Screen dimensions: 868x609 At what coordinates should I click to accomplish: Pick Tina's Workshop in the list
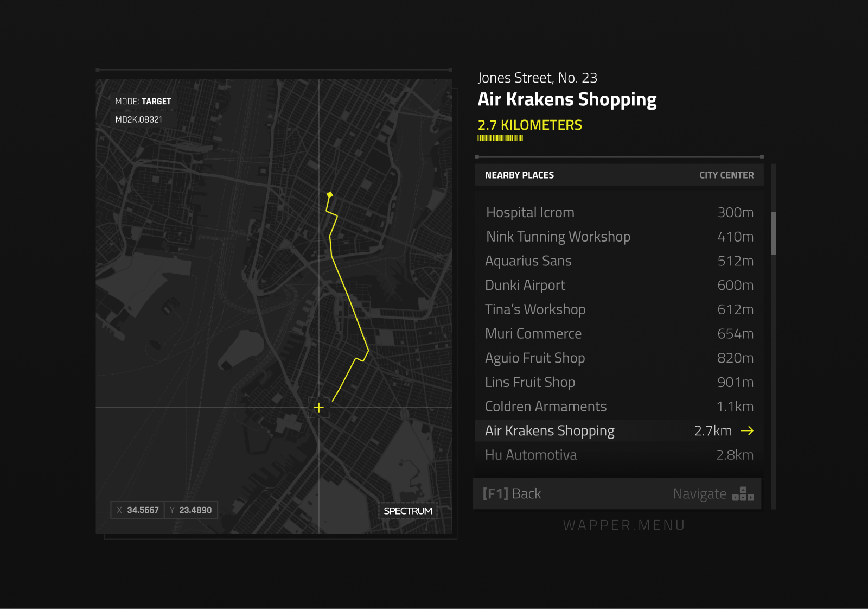tap(620, 309)
